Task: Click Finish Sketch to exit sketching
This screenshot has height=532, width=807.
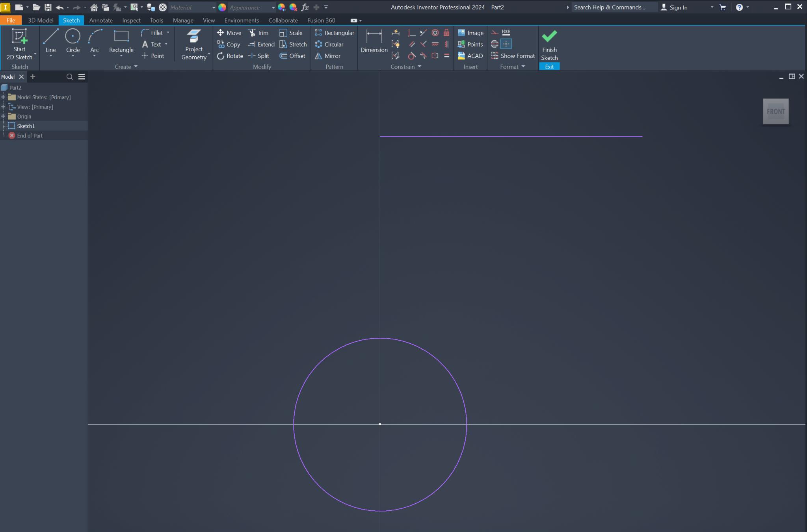Action: point(549,43)
